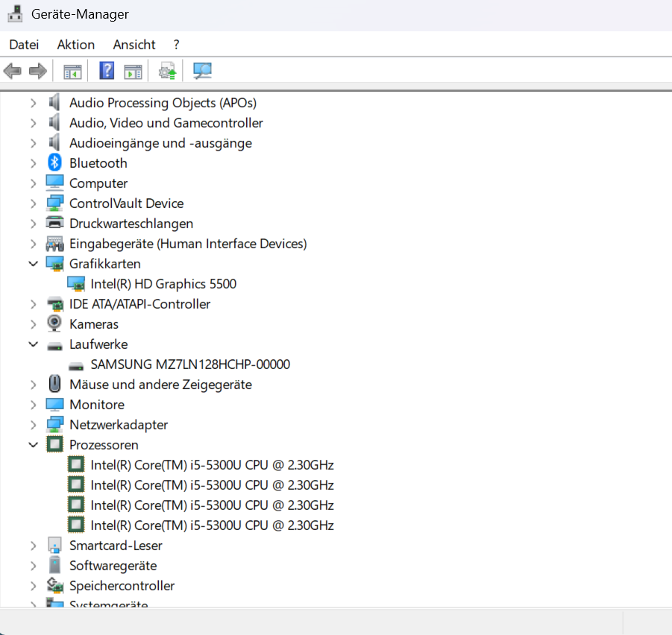The width and height of the screenshot is (672, 635).
Task: Select the first i5-5300U CPU entry
Action: tap(212, 465)
